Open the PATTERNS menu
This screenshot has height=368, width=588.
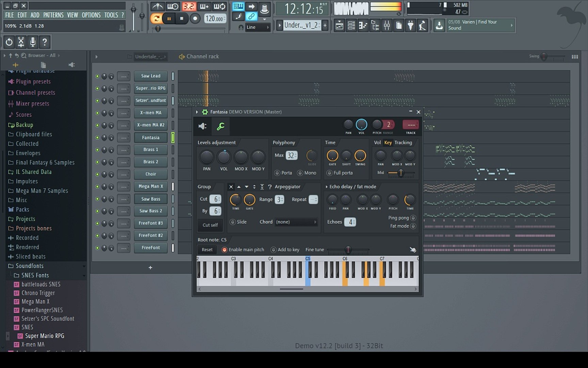tap(53, 15)
